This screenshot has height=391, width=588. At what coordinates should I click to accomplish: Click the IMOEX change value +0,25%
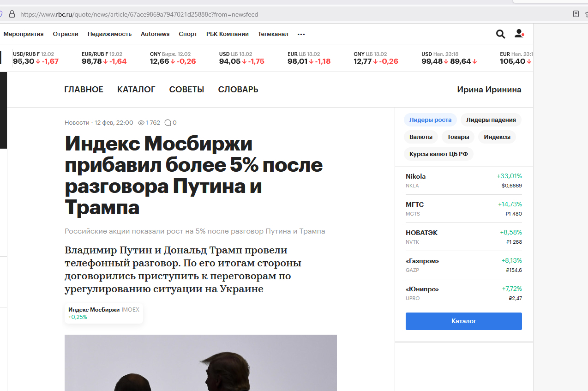[x=78, y=317]
